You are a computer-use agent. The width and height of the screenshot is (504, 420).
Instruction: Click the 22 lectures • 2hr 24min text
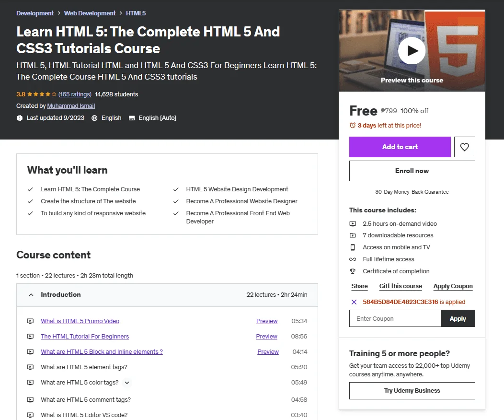pos(277,294)
